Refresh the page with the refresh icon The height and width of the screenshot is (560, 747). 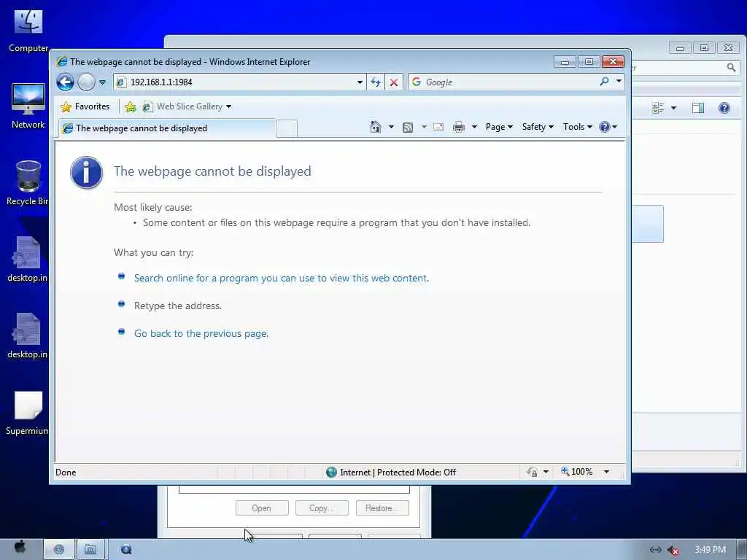pos(376,82)
